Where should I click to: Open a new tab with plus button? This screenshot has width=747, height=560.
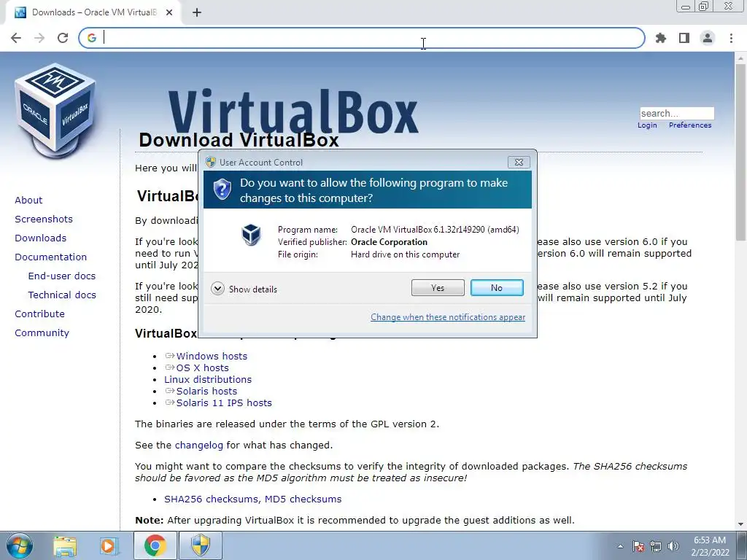197,12
